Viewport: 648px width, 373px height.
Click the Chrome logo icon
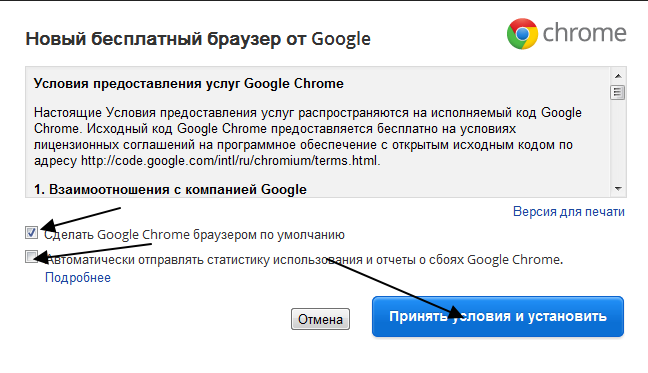(522, 34)
